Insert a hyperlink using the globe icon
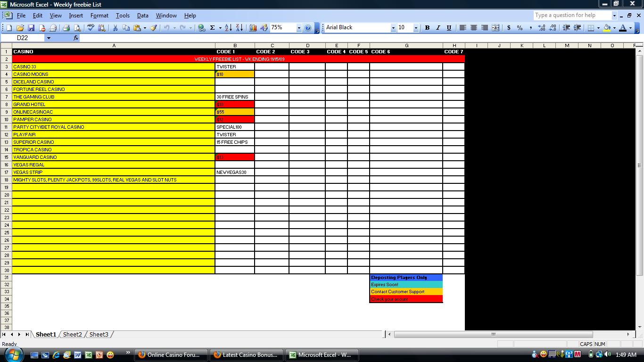The width and height of the screenshot is (644, 362). pos(201,28)
